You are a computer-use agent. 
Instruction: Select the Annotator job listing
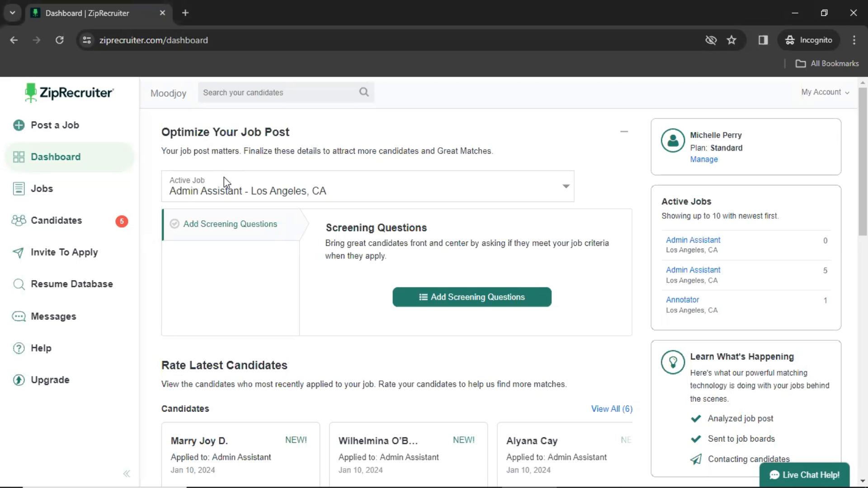(682, 300)
